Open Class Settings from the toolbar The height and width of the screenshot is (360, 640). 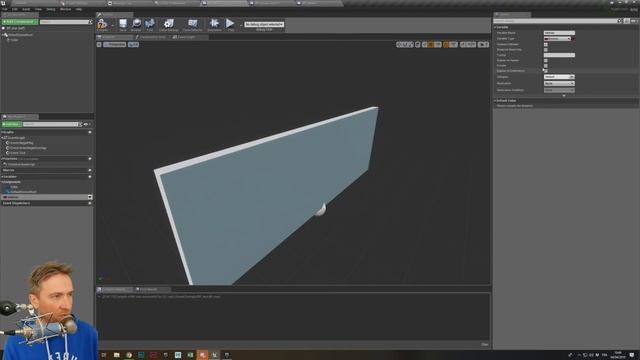169,24
